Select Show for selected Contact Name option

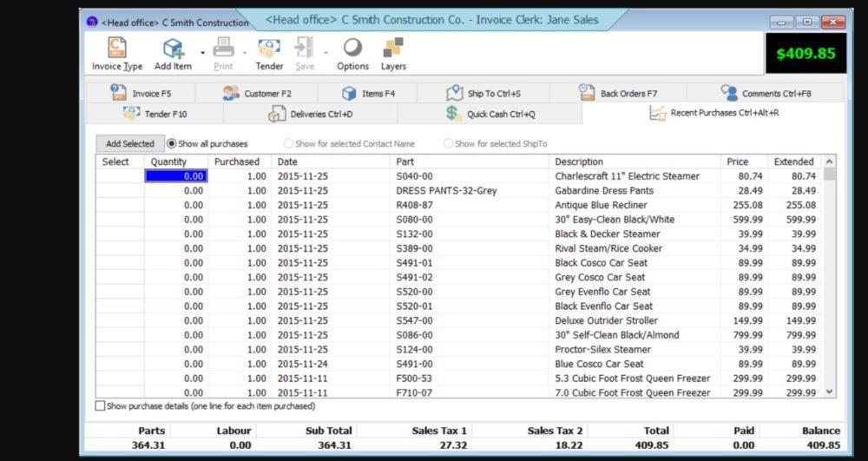289,144
